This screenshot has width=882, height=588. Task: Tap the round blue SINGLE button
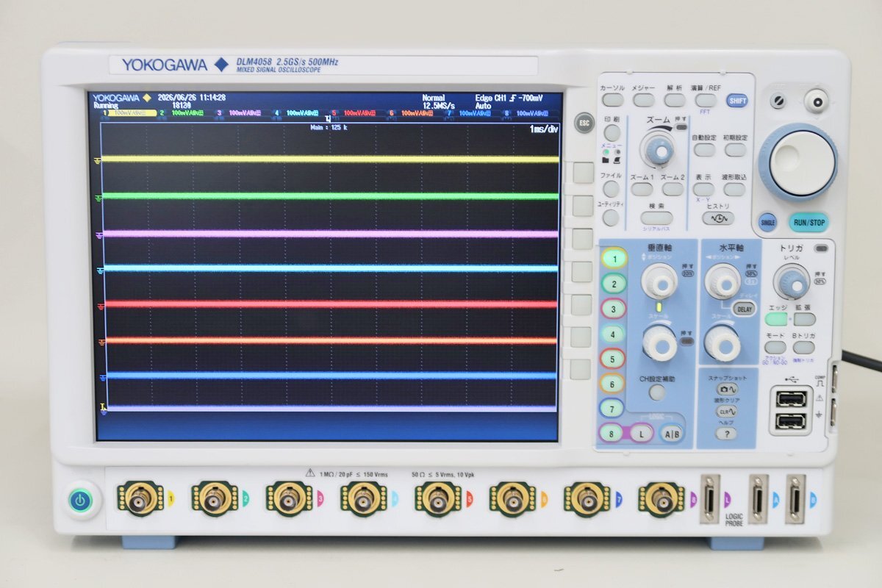pyautogui.click(x=767, y=223)
